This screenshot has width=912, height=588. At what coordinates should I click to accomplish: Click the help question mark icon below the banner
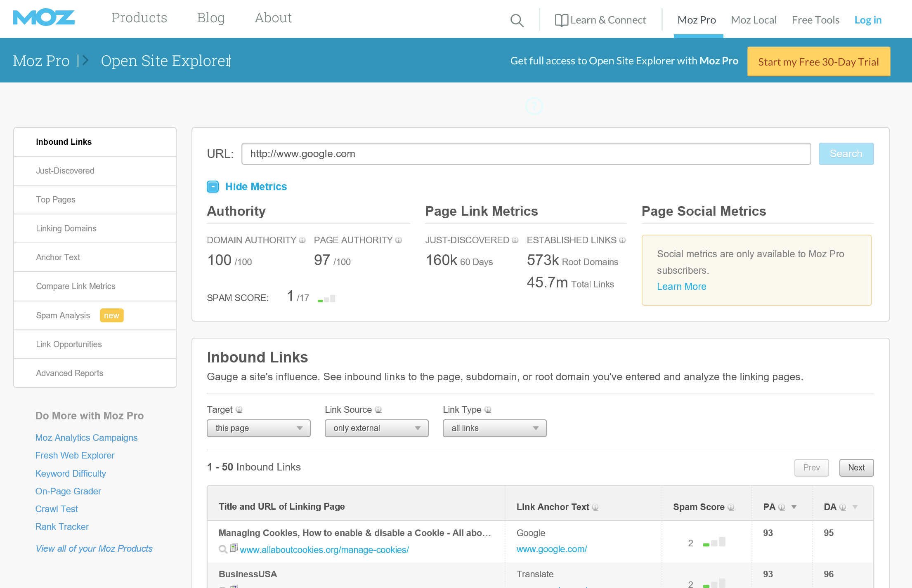click(534, 106)
